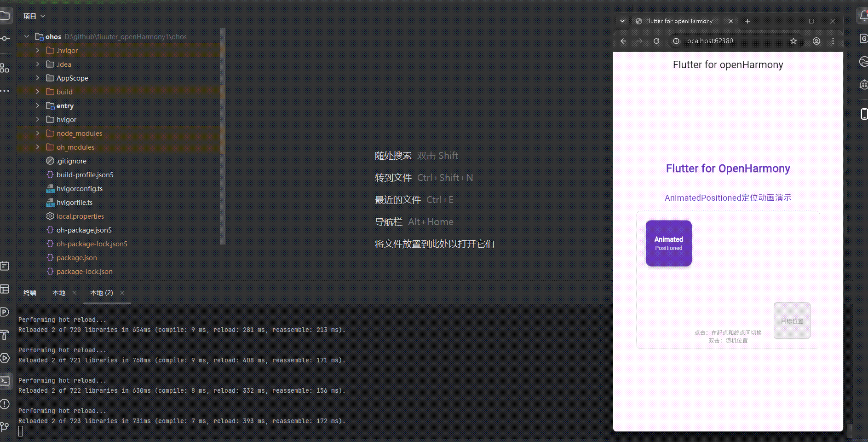Close the Flutter for openHarmony browser tab
Screen dimensions: 868x442
(731, 21)
